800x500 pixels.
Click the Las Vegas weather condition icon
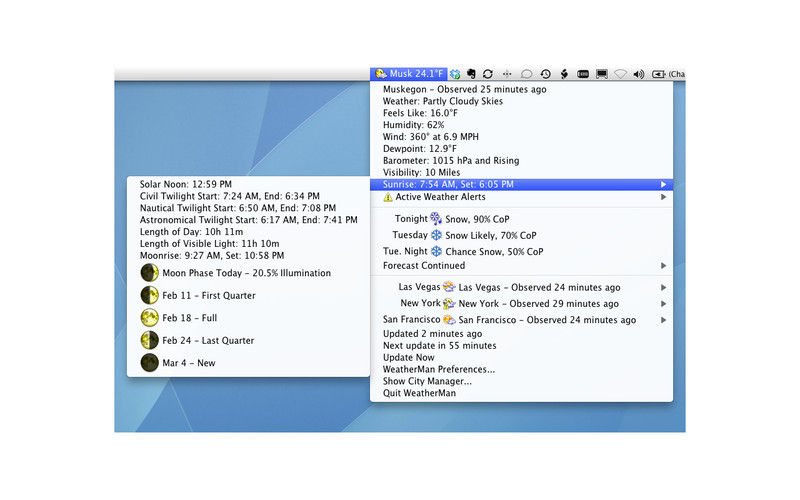coord(449,287)
